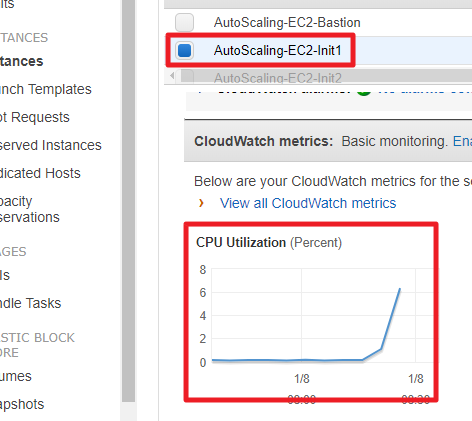Uncheck the AutoScaling-EC2-Init1 checkbox
Image resolution: width=472 pixels, height=421 pixels.
185,50
